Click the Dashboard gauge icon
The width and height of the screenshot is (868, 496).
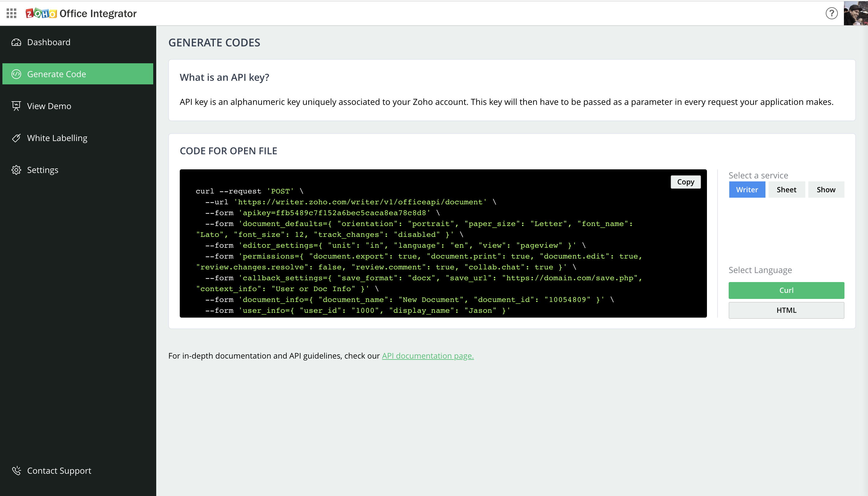[x=16, y=42]
